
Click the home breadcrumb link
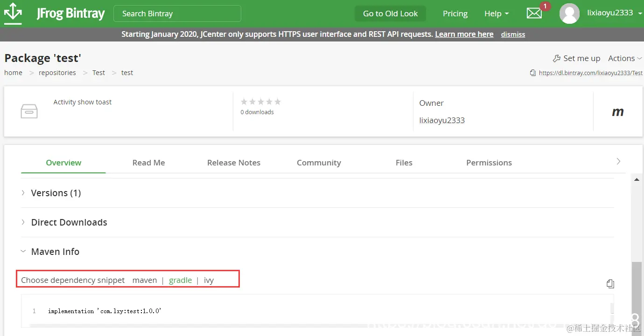[13, 73]
